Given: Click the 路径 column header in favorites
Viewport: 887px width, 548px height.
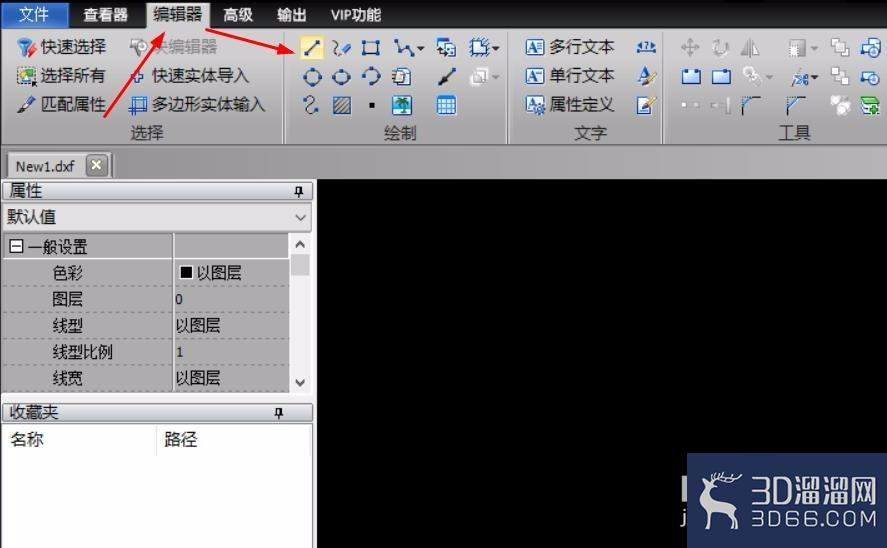Looking at the screenshot, I should tap(234, 439).
